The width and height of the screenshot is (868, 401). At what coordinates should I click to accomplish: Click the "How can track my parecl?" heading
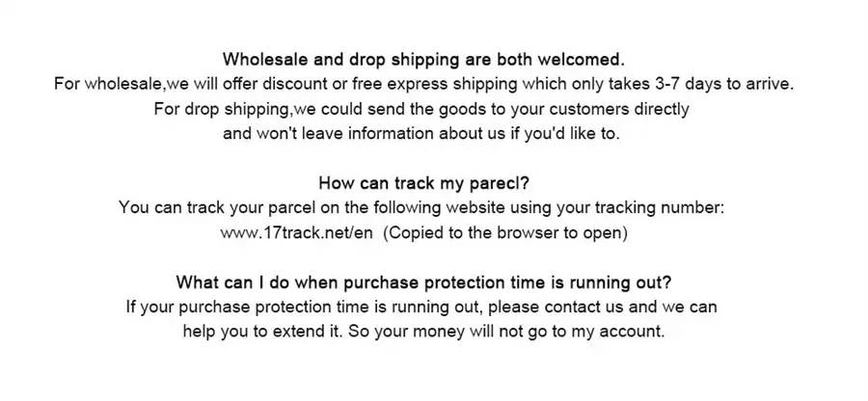423,183
